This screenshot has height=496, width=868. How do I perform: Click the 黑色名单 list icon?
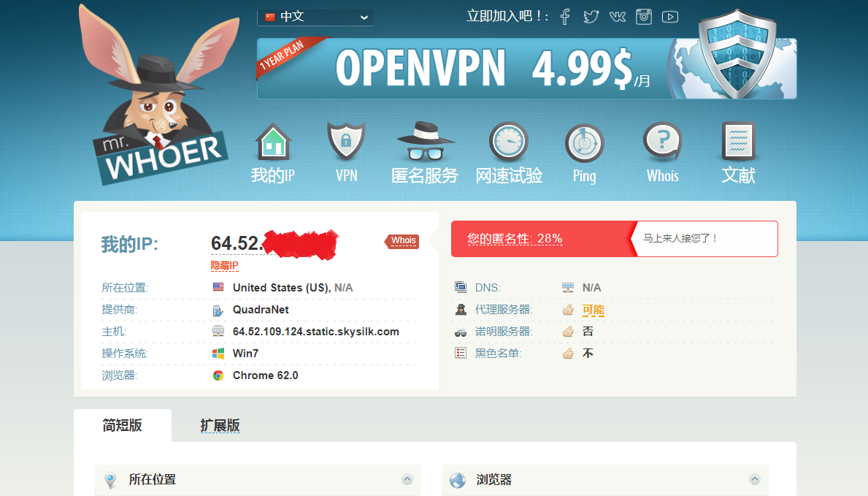click(x=461, y=353)
